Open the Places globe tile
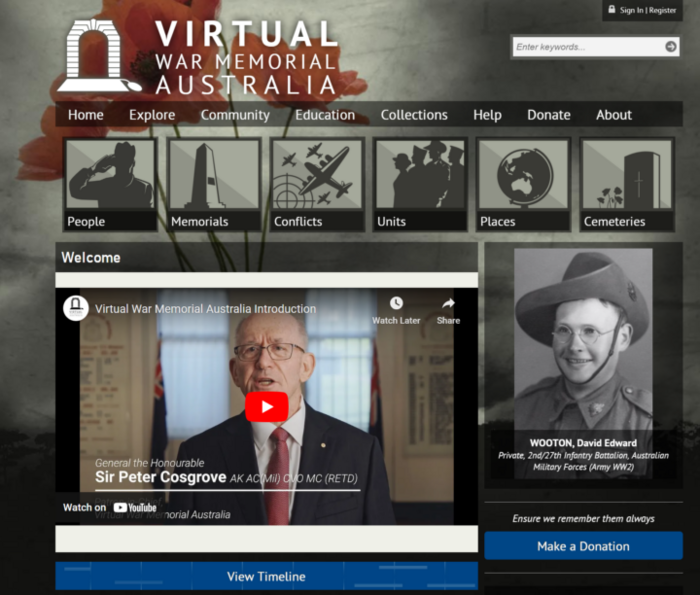Viewport: 700px width, 595px height. pos(523,184)
